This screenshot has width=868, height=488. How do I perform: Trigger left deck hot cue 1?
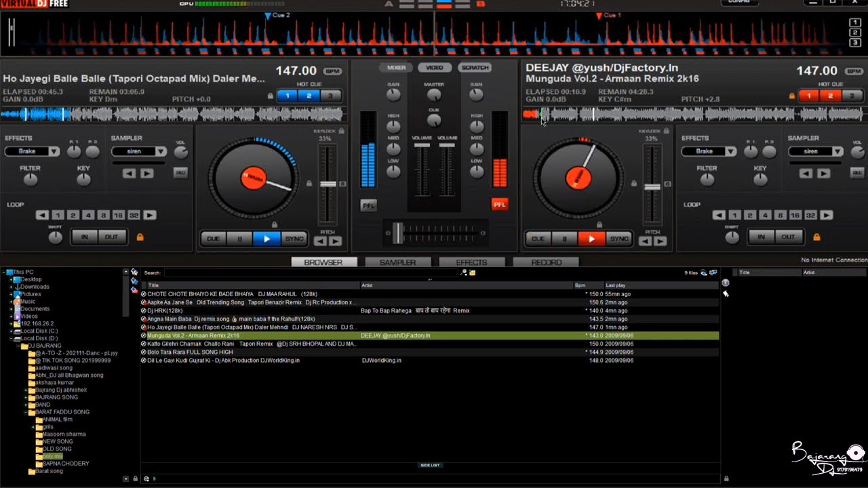click(287, 96)
